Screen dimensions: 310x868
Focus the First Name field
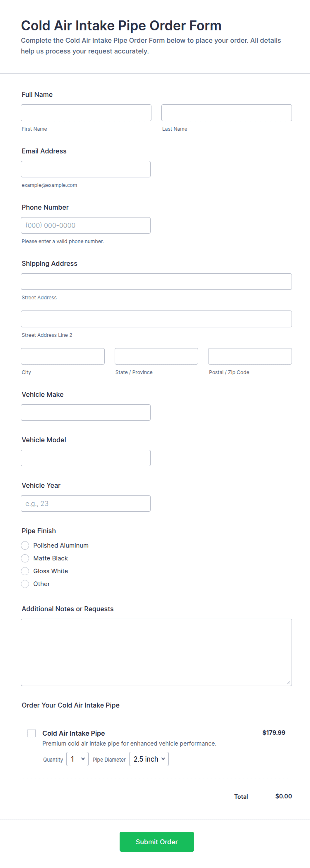coord(86,113)
